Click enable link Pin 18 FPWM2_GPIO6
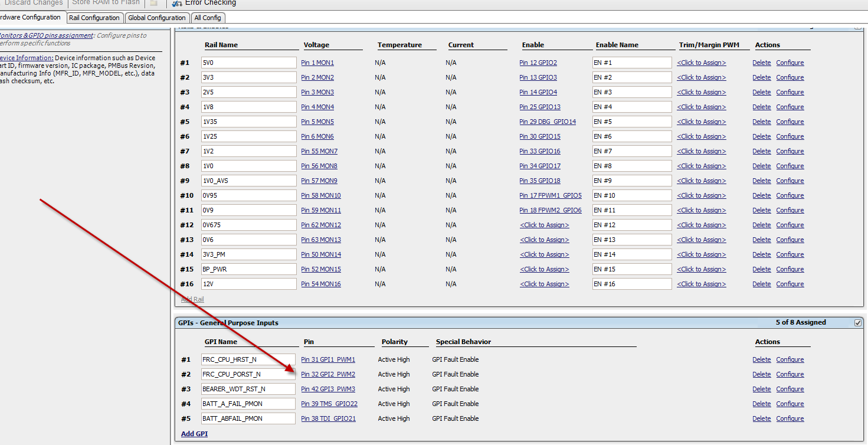This screenshot has width=868, height=445. pos(551,210)
